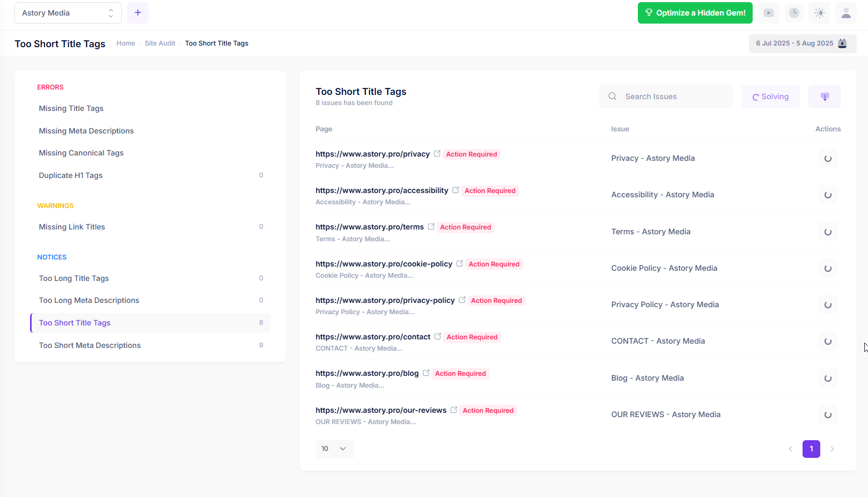Screen dimensions: 868x497
Task: Click Action Required badge for /contact
Action: coord(472,337)
